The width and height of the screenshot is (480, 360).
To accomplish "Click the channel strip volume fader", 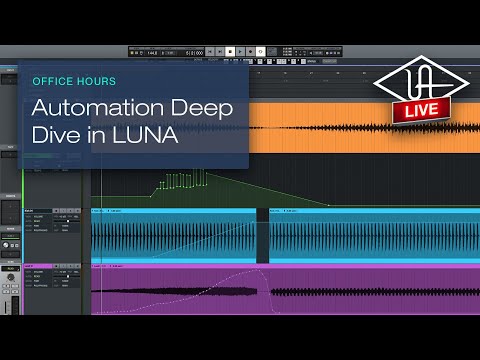I will [5, 307].
